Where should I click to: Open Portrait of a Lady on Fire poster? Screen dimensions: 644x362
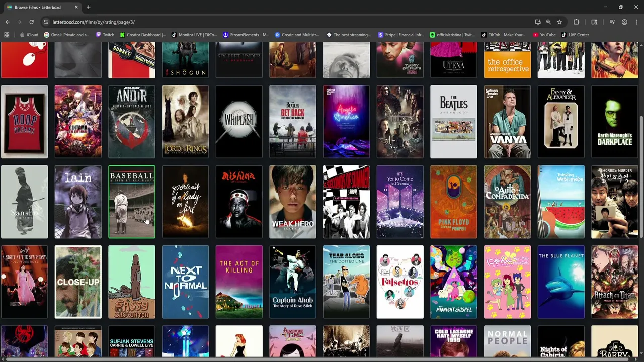coord(185,202)
